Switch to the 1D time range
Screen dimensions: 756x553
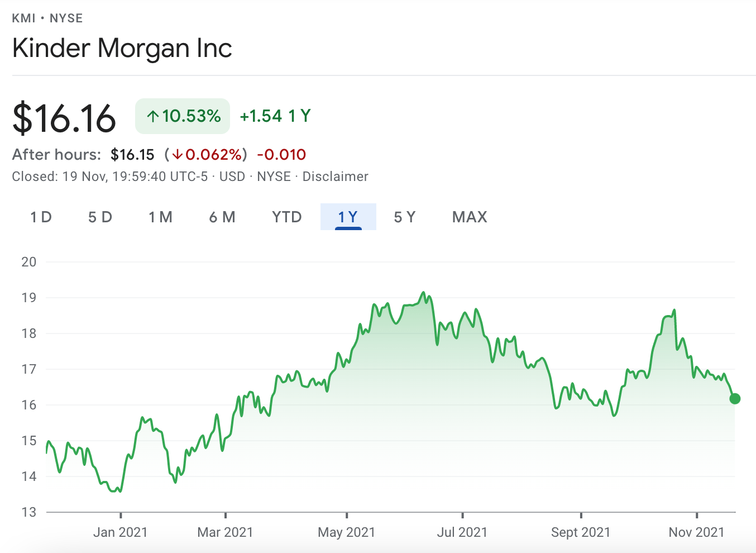click(40, 217)
